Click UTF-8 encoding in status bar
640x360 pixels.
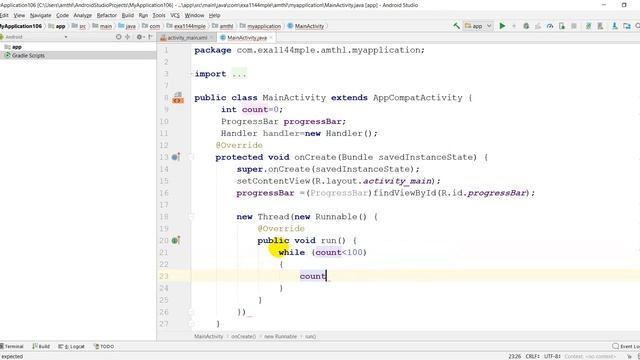(x=552, y=356)
